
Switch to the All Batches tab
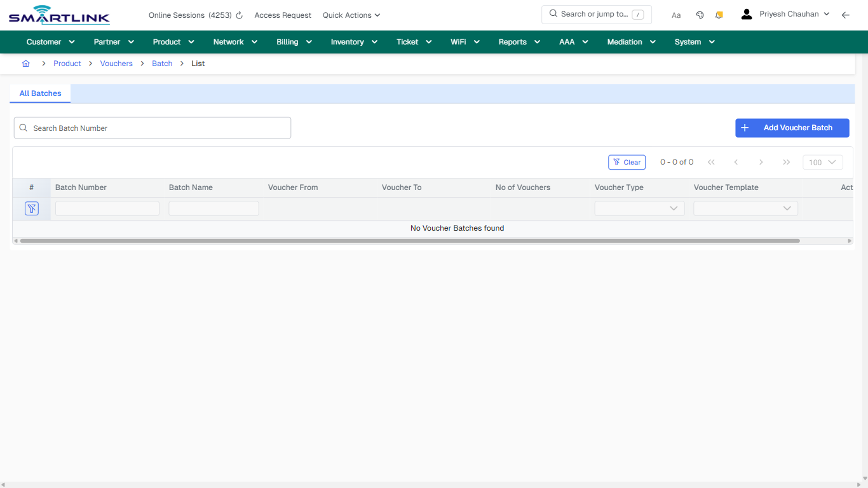tap(39, 93)
